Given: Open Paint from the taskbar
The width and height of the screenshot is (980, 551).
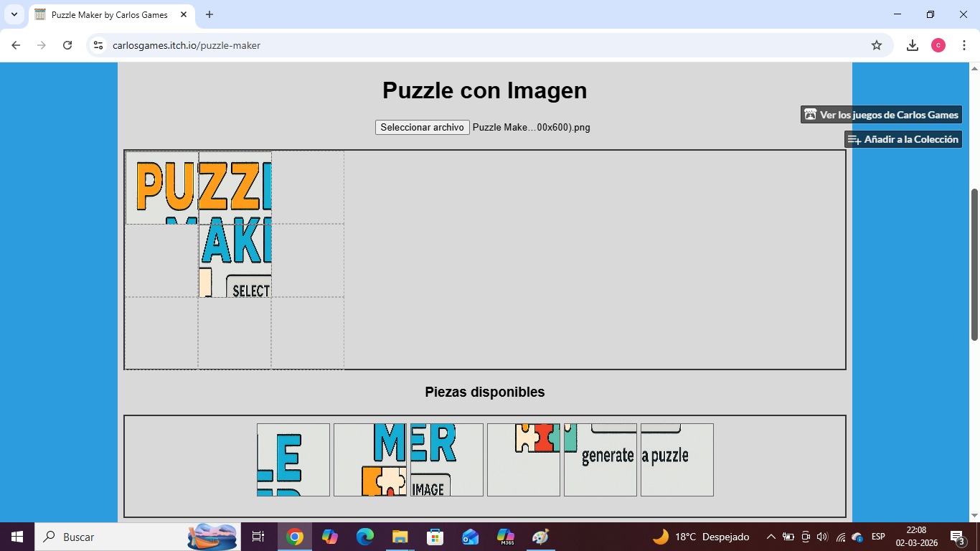Looking at the screenshot, I should [x=541, y=537].
